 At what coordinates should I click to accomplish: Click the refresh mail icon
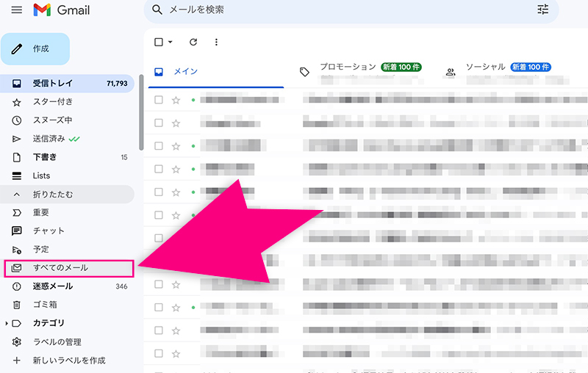pyautogui.click(x=193, y=43)
